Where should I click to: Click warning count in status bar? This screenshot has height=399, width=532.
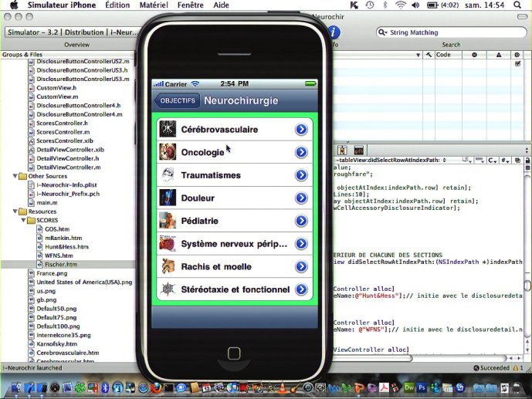coord(518,368)
